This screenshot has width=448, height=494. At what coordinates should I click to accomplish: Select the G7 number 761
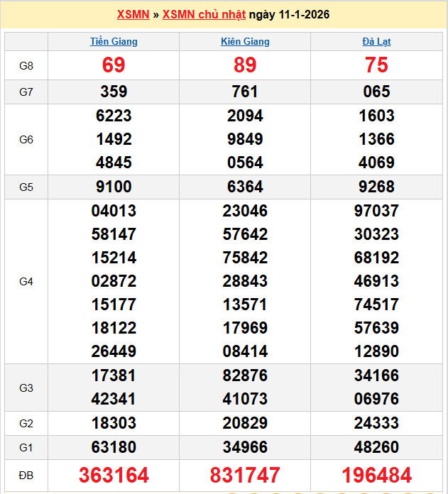pos(245,92)
